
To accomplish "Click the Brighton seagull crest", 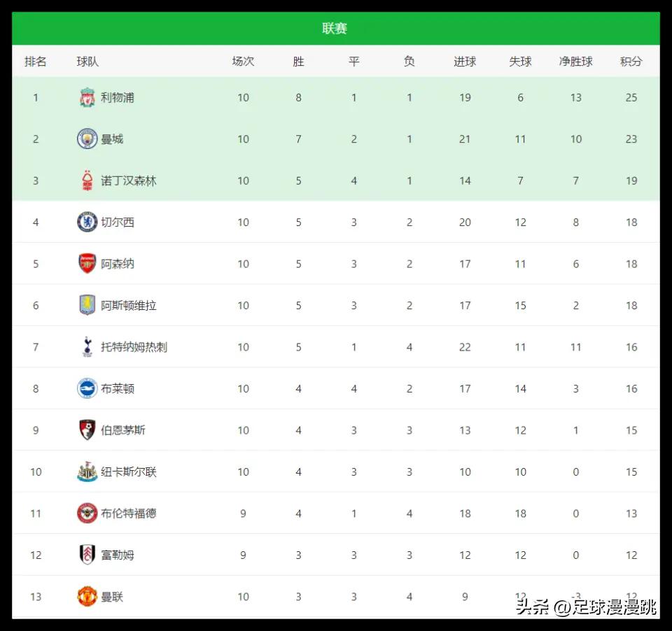I will (x=87, y=388).
